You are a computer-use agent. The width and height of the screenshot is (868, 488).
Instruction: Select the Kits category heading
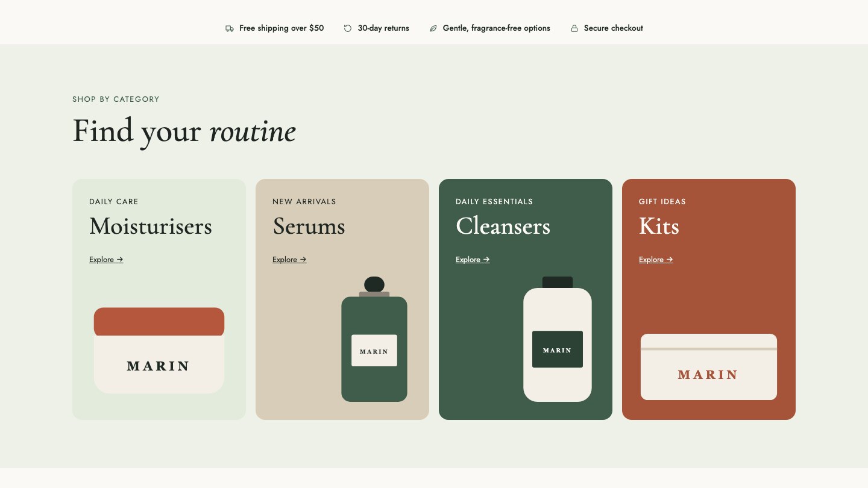659,227
